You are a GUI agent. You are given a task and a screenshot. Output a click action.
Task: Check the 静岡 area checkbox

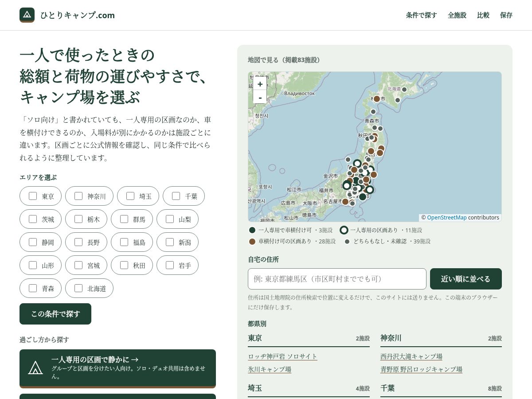pyautogui.click(x=33, y=242)
